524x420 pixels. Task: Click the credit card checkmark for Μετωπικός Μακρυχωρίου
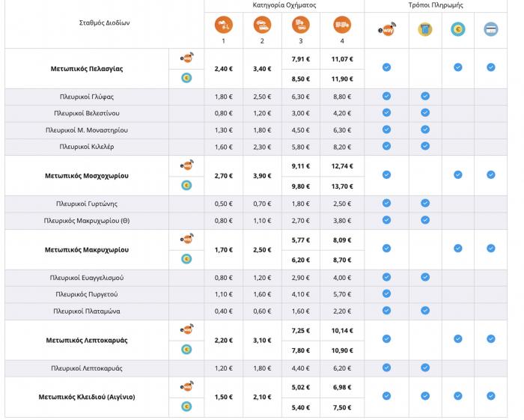tap(491, 249)
